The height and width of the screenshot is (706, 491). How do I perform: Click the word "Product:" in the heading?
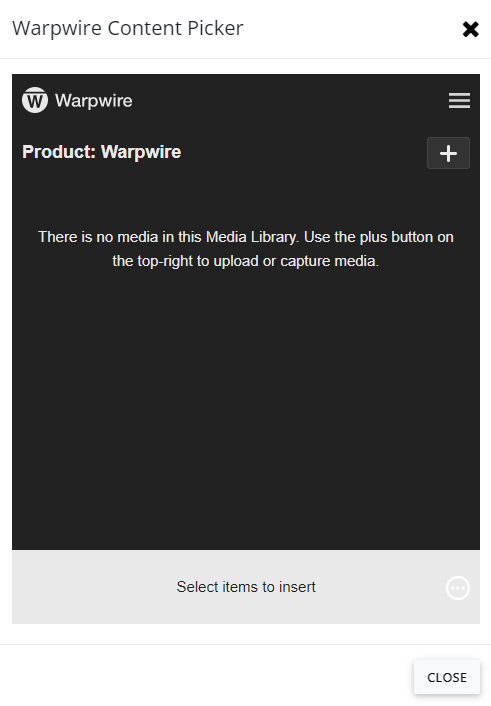pos(59,152)
